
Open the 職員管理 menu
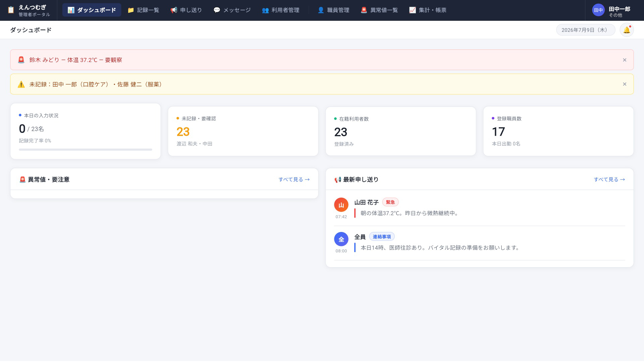coord(333,10)
